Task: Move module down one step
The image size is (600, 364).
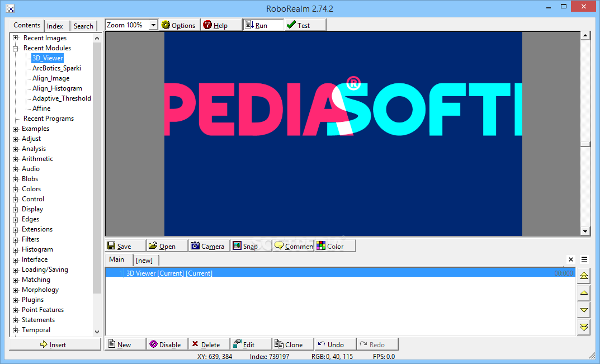Action: tap(584, 310)
